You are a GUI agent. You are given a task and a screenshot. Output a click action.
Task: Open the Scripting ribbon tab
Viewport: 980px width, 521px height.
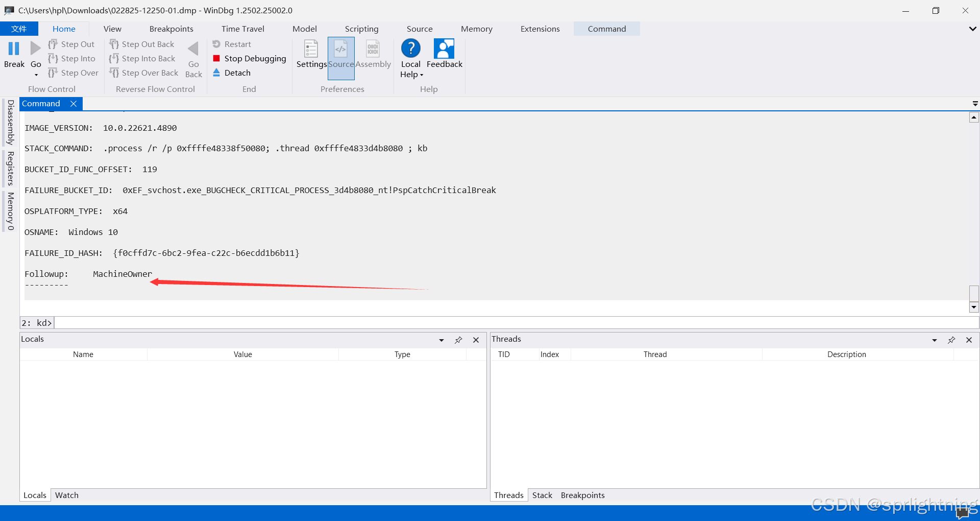pos(362,29)
